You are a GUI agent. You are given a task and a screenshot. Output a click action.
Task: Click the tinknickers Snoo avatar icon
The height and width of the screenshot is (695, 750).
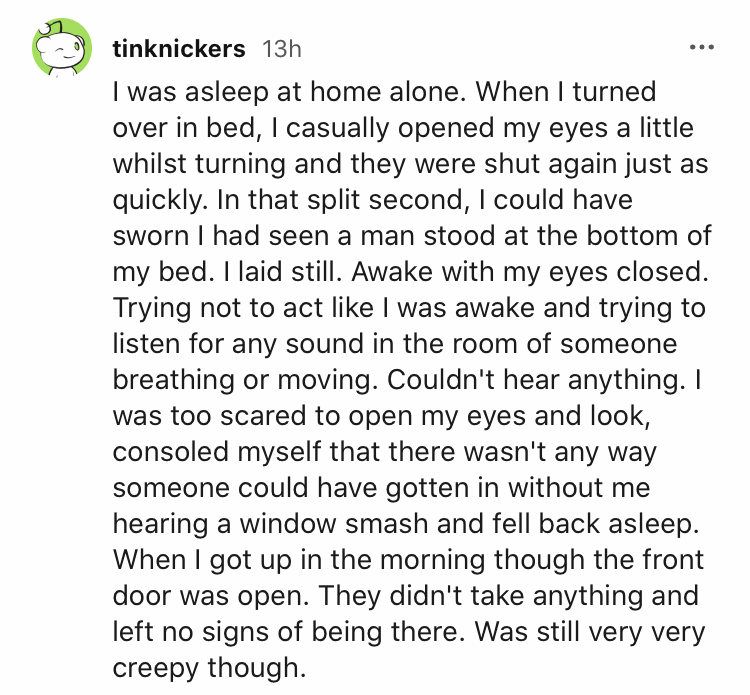56,48
